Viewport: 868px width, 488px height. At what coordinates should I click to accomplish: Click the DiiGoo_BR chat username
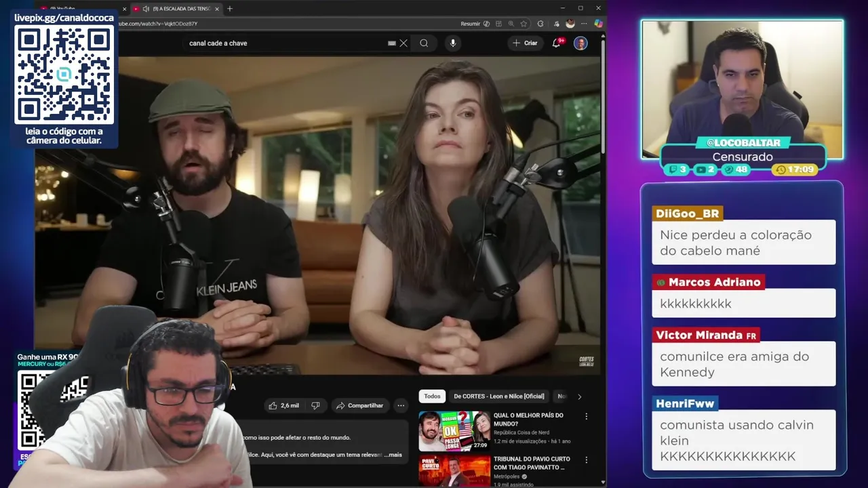687,213
